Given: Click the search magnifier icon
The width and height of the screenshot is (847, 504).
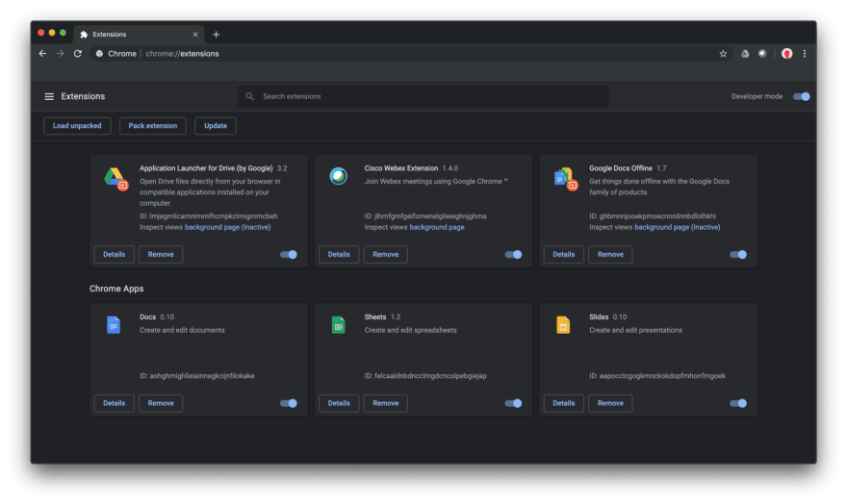Looking at the screenshot, I should 249,96.
